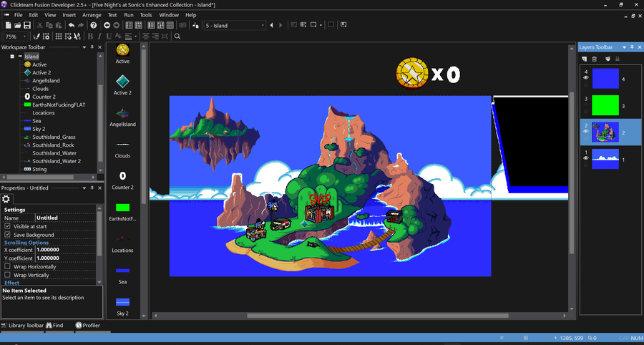
Task: Open Workspace Toolbar options dropdown arrow
Action: tap(84, 47)
